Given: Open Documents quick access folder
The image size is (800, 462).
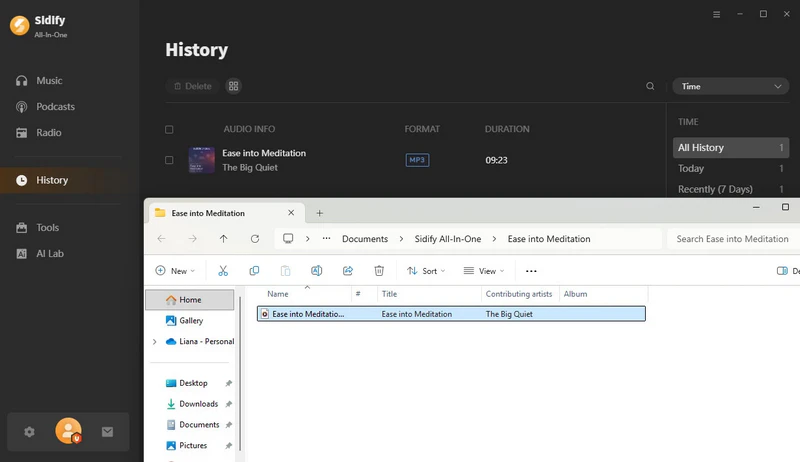Looking at the screenshot, I should (193, 425).
